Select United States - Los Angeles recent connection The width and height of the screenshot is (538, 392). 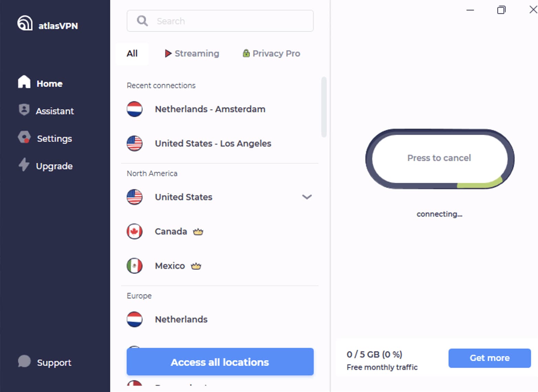click(x=213, y=143)
